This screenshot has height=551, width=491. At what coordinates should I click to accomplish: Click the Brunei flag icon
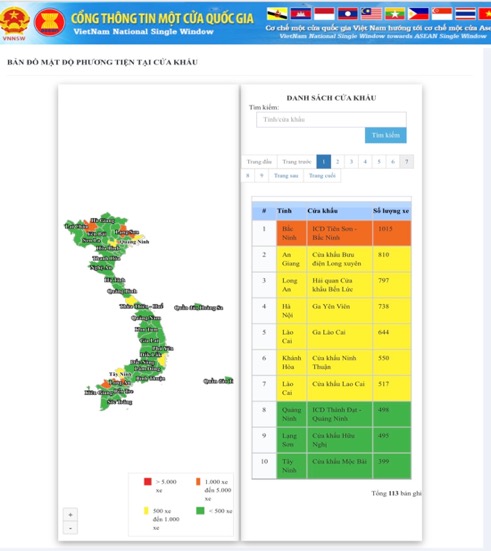point(277,14)
